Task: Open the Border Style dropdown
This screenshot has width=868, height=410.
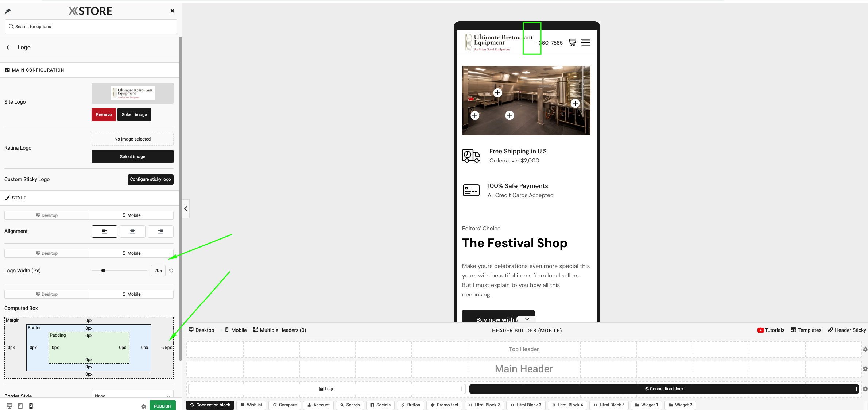Action: (x=132, y=395)
